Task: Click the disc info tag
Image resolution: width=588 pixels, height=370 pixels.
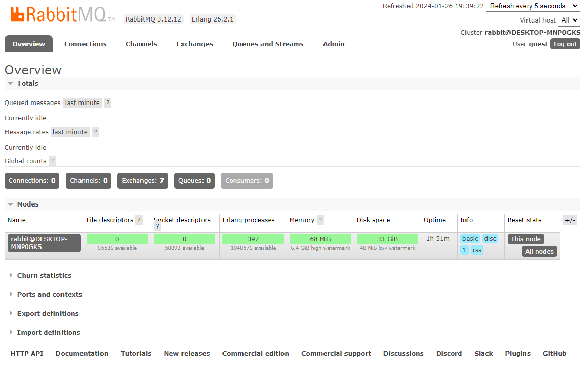Action: click(x=490, y=239)
